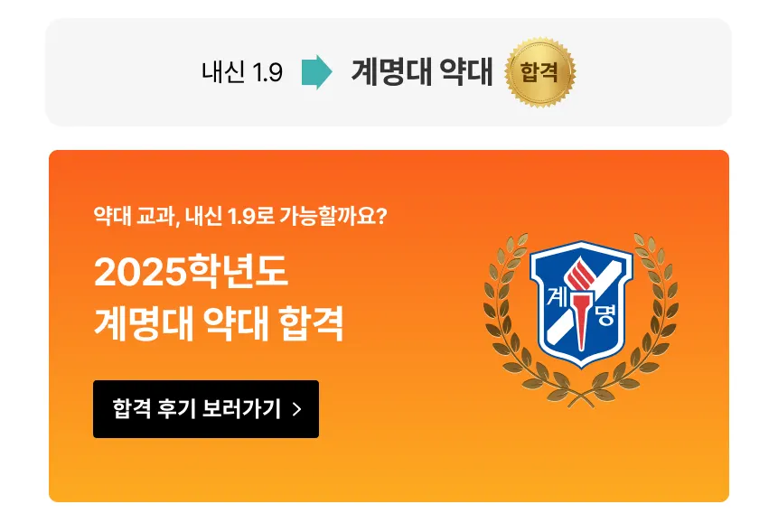Click the teal right-pointing arrow icon
778x532 pixels.
[317, 72]
